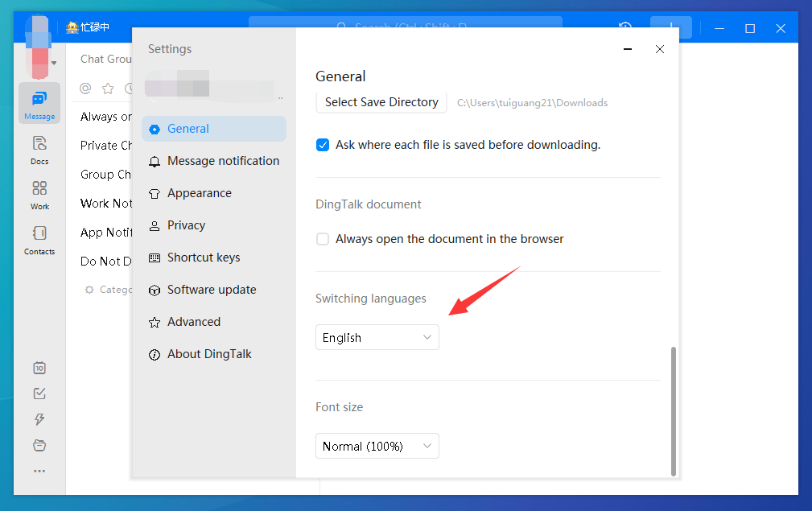Select the Group Ch chat group row
The height and width of the screenshot is (511, 812).
pos(105,175)
